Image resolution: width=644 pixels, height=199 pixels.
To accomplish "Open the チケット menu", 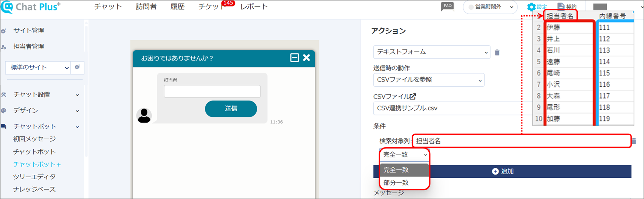I will point(212,7).
